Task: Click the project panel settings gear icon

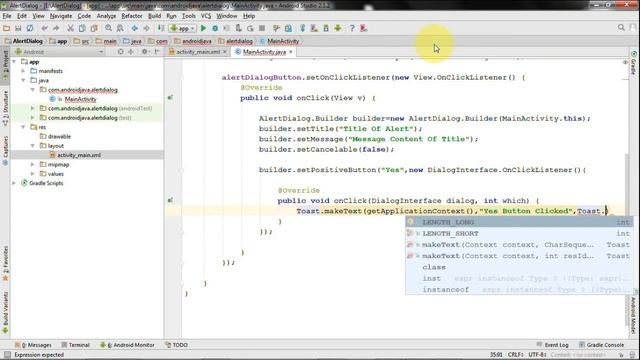Action: click(x=144, y=52)
